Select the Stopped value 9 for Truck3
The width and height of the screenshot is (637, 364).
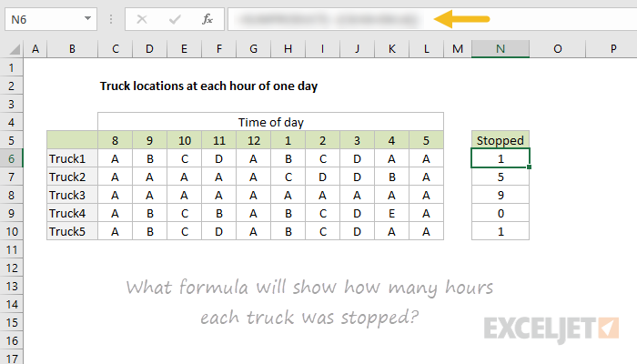click(x=500, y=195)
